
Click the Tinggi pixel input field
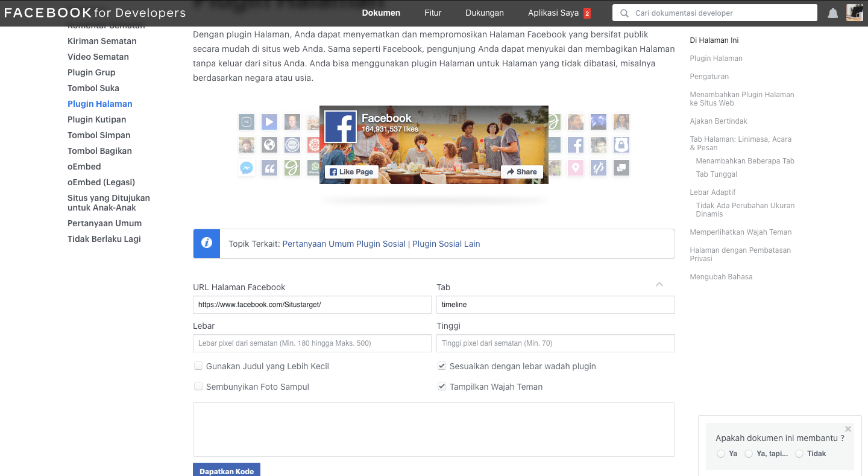[x=556, y=343]
